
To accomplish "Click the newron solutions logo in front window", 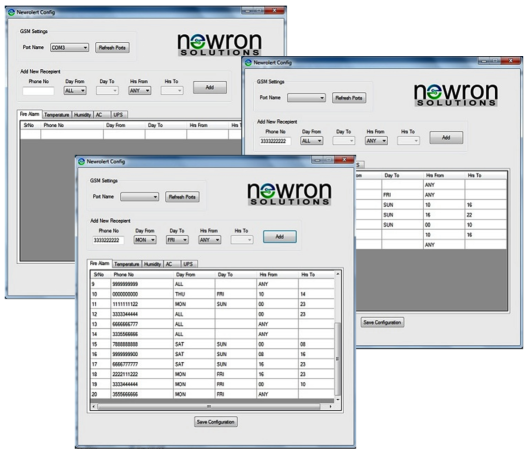I will tap(289, 194).
